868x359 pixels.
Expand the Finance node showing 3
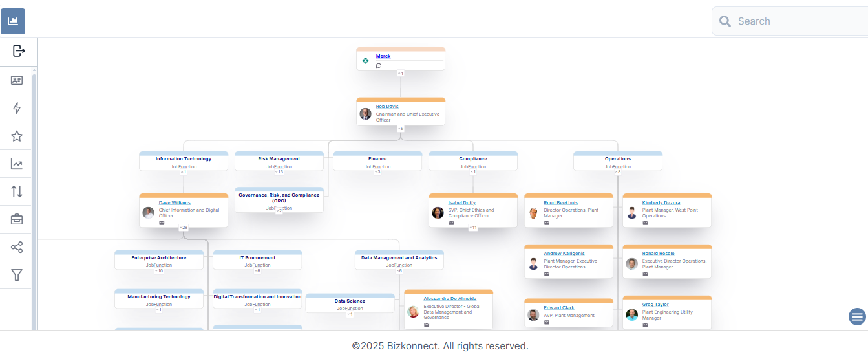point(377,172)
